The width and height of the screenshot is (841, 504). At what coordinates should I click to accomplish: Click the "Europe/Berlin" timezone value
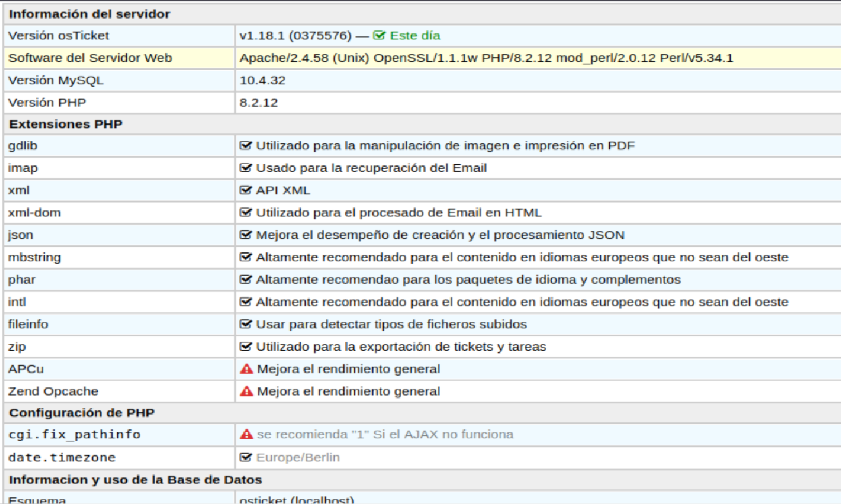pos(298,458)
